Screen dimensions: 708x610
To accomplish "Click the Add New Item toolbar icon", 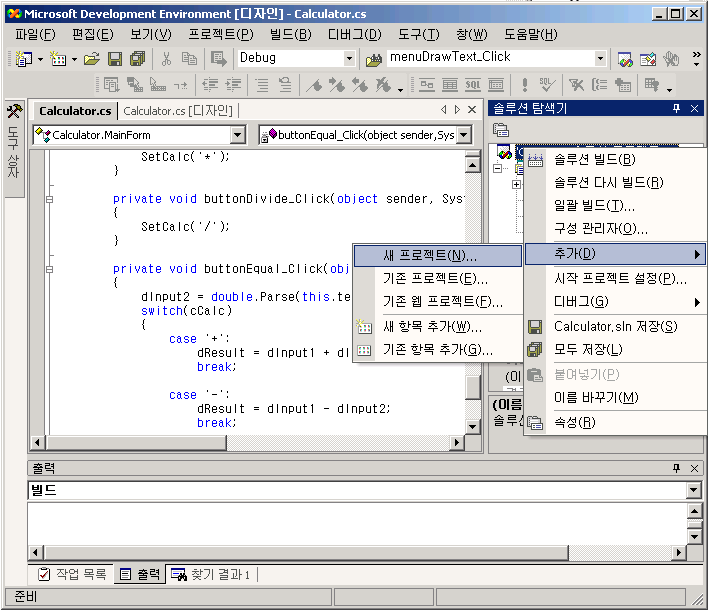I will coord(59,59).
